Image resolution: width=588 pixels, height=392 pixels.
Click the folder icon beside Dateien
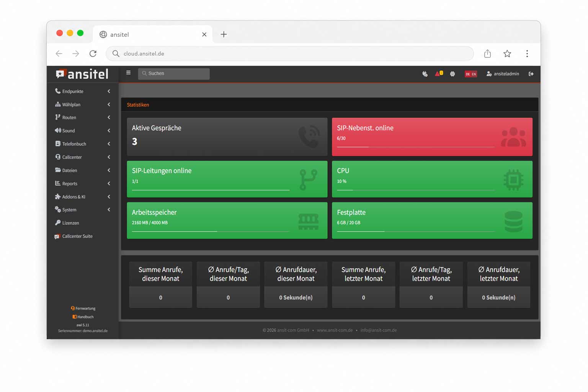point(58,170)
